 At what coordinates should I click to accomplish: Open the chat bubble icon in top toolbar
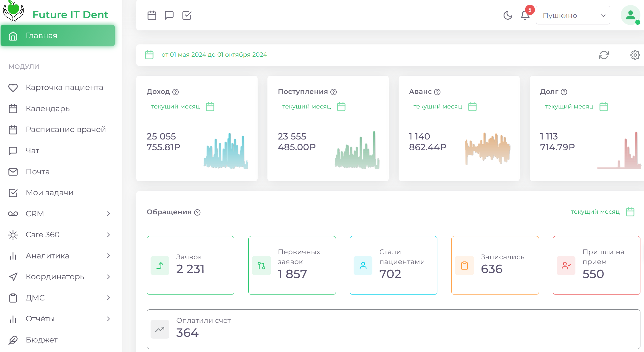tap(169, 15)
